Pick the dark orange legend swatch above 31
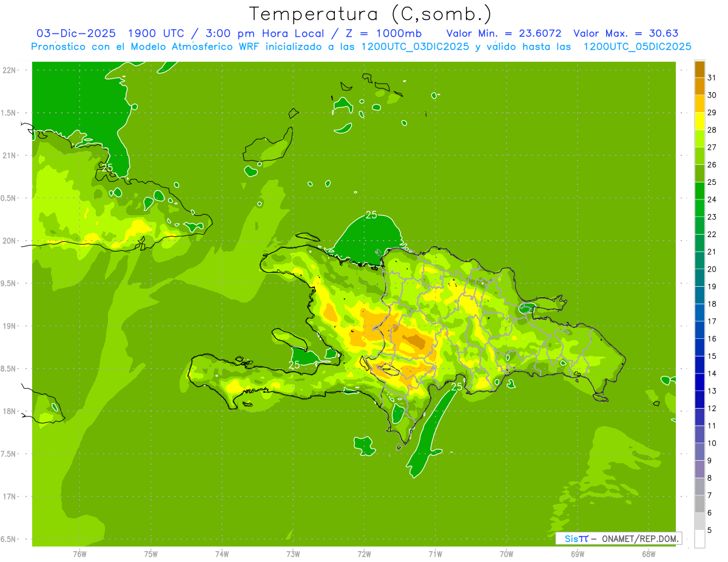This screenshot has width=728, height=562. (699, 69)
